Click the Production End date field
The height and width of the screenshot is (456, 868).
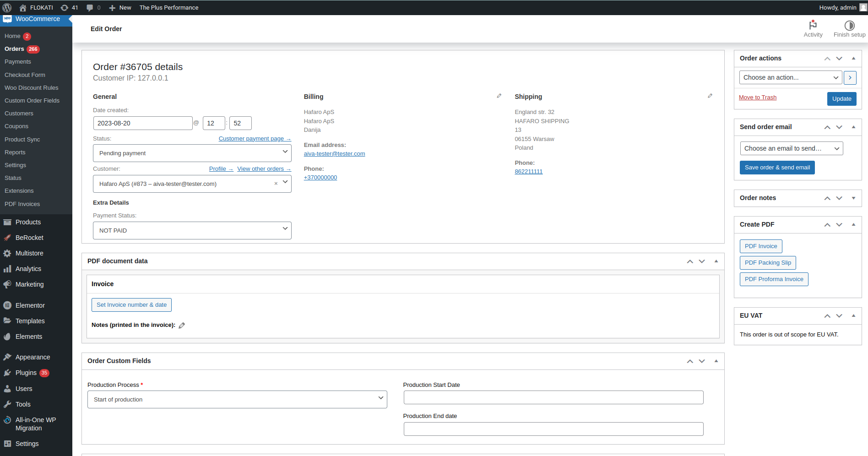553,429
